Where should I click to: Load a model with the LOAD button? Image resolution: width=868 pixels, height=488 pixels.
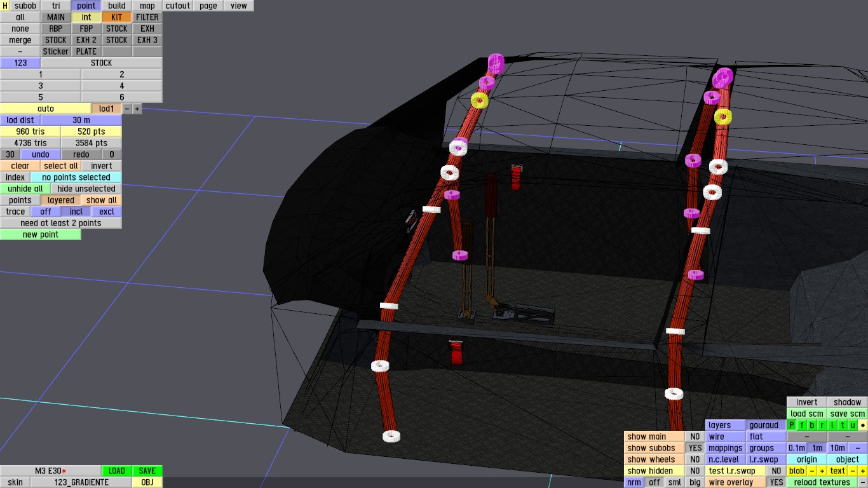117,471
